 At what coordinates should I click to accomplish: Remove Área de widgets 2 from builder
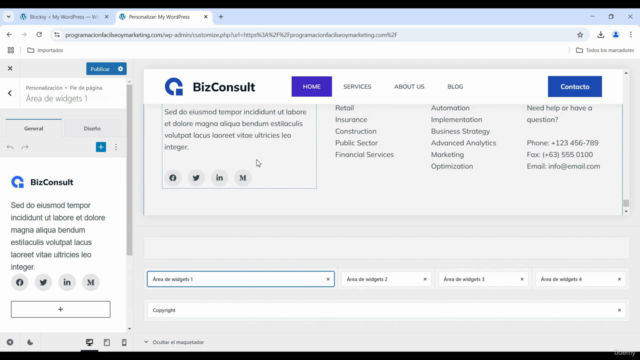(425, 279)
